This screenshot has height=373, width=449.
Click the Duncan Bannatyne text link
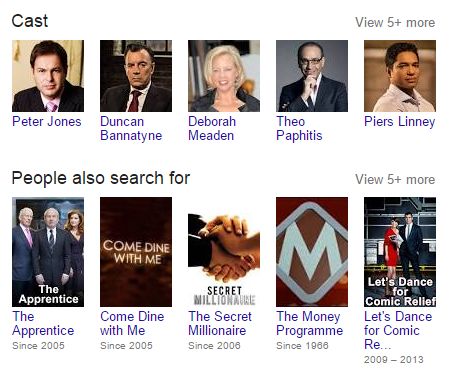click(131, 129)
